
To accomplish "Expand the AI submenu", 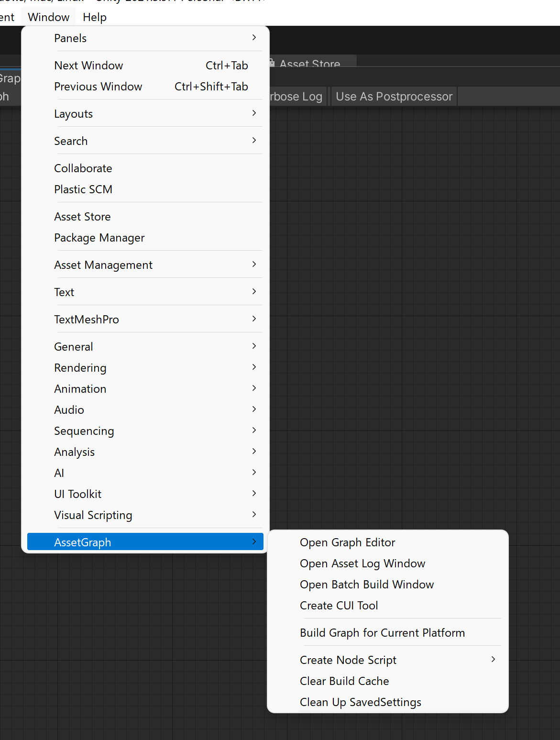I will pos(145,473).
